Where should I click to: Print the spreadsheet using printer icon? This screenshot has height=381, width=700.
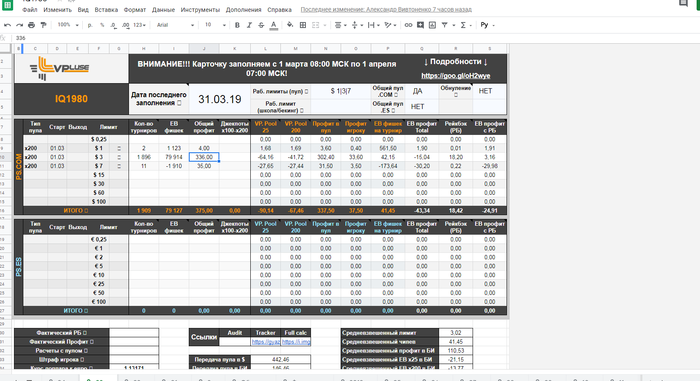coord(31,25)
